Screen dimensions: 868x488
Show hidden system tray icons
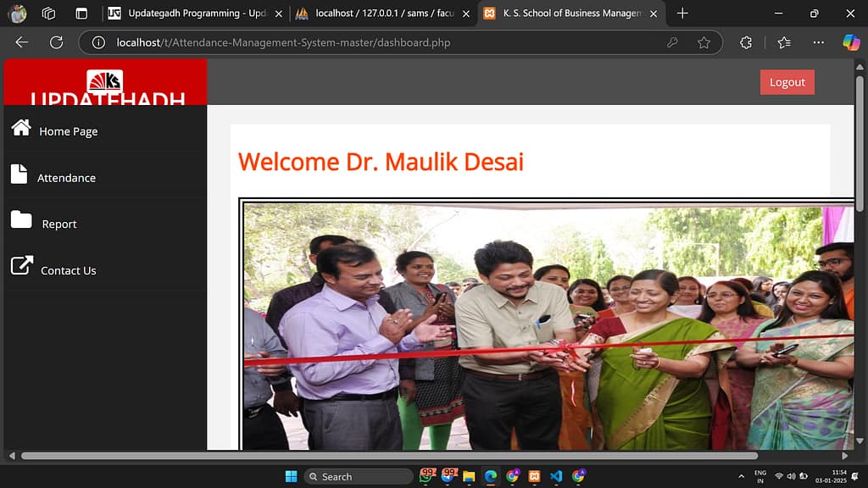742,477
